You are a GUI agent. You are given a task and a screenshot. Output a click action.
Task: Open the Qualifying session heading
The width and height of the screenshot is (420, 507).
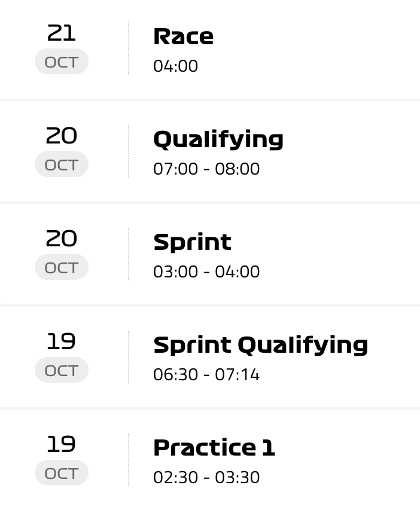pyautogui.click(x=218, y=139)
